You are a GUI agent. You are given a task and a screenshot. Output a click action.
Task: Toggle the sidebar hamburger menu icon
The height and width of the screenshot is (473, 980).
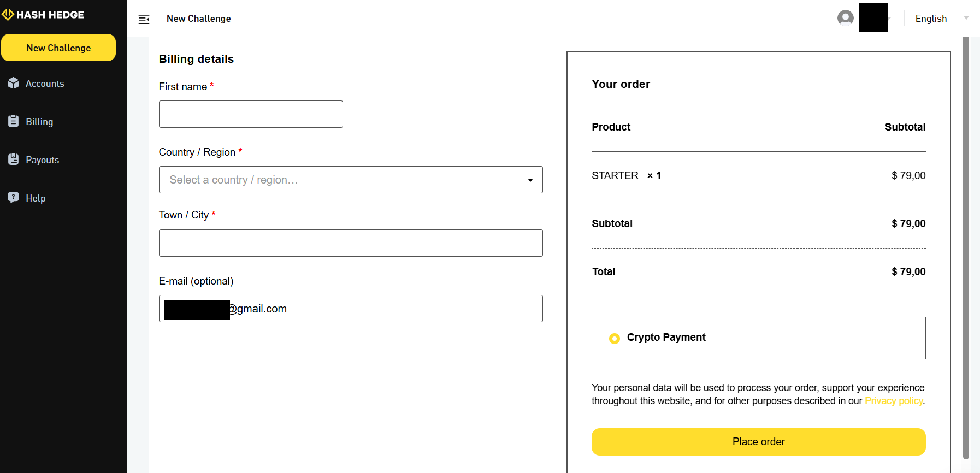tap(144, 19)
